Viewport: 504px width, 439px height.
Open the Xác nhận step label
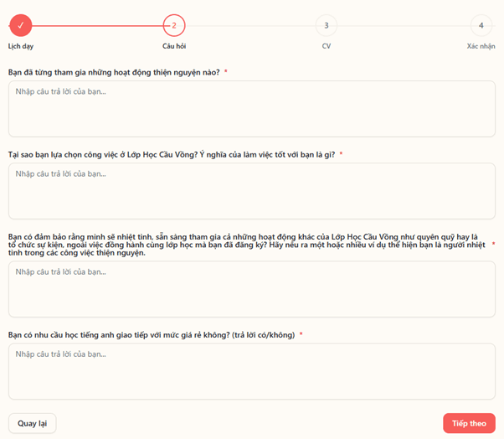point(481,46)
